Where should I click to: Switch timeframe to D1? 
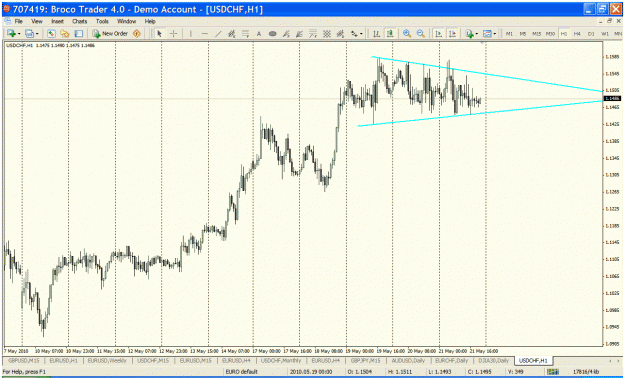591,34
